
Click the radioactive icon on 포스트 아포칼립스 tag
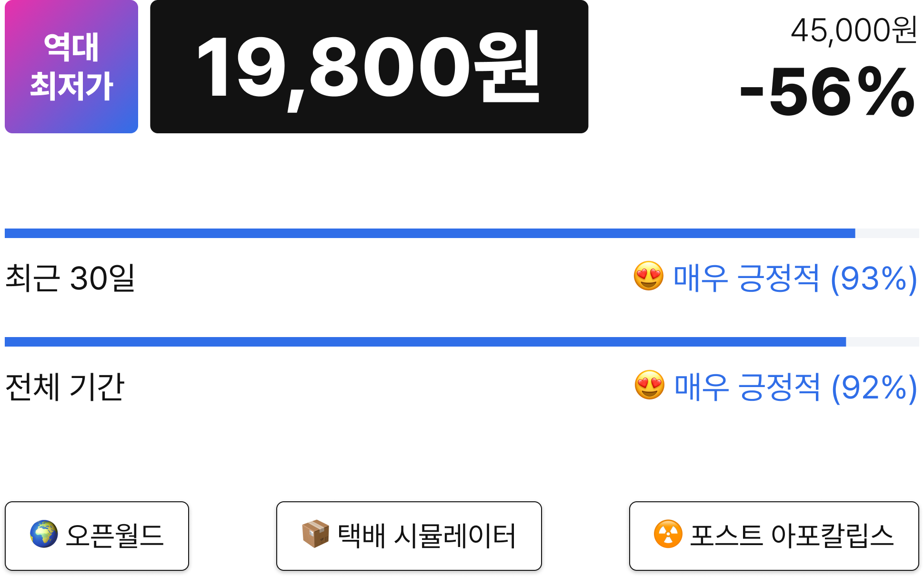[668, 534]
